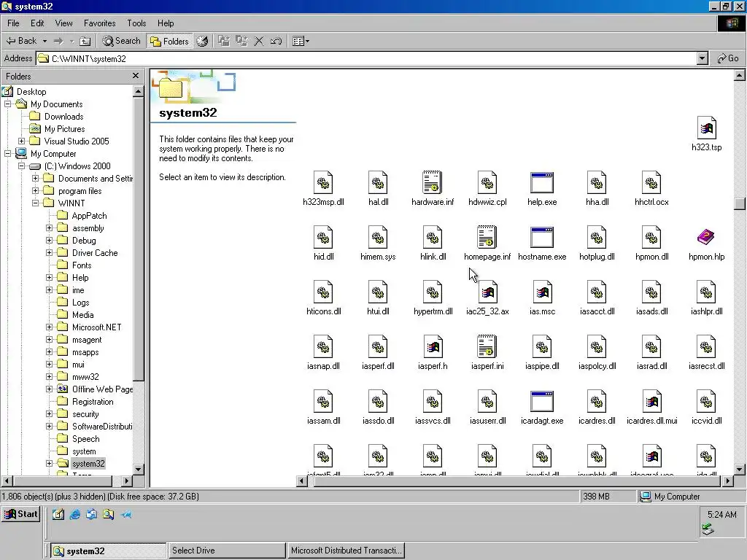Open the View menu
747x560 pixels.
(x=64, y=23)
